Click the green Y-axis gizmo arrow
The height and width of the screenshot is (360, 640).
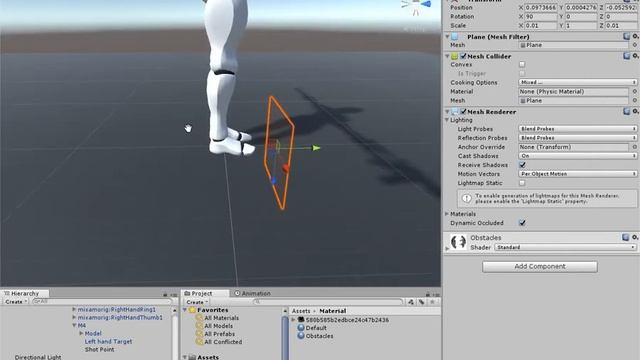coord(316,148)
